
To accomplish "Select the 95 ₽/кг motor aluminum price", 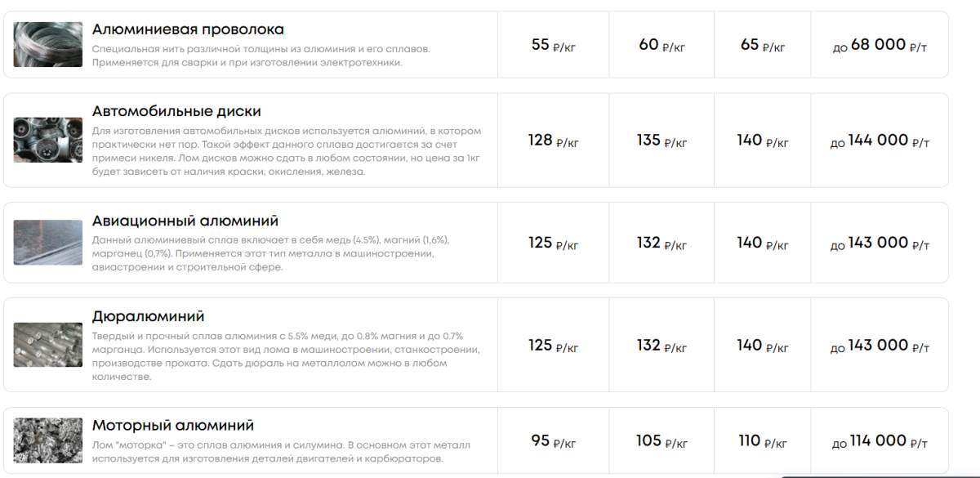I will coord(554,441).
